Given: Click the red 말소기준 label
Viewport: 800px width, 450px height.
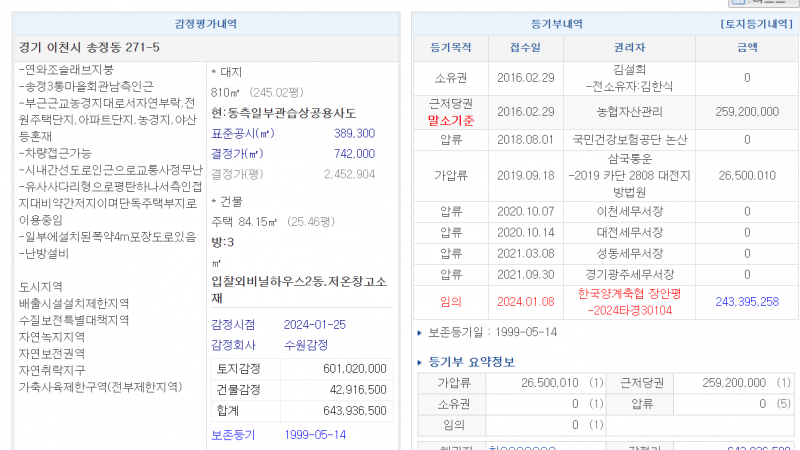Looking at the screenshot, I should point(450,119).
